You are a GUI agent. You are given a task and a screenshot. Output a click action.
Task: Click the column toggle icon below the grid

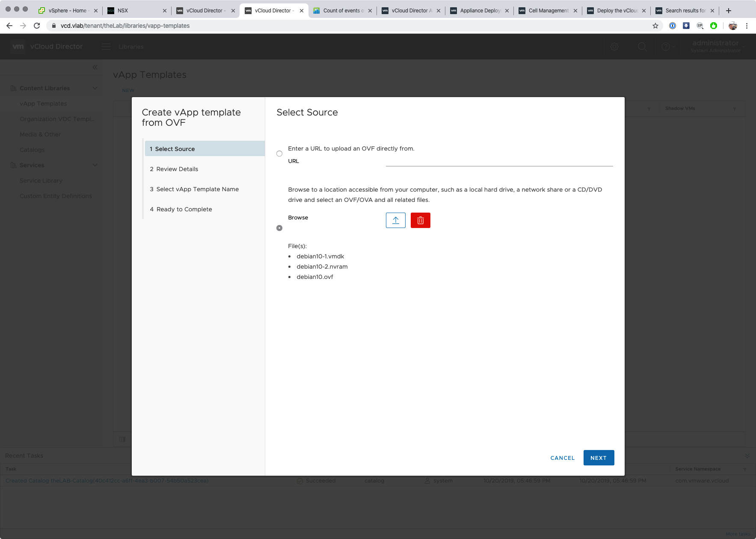122,439
